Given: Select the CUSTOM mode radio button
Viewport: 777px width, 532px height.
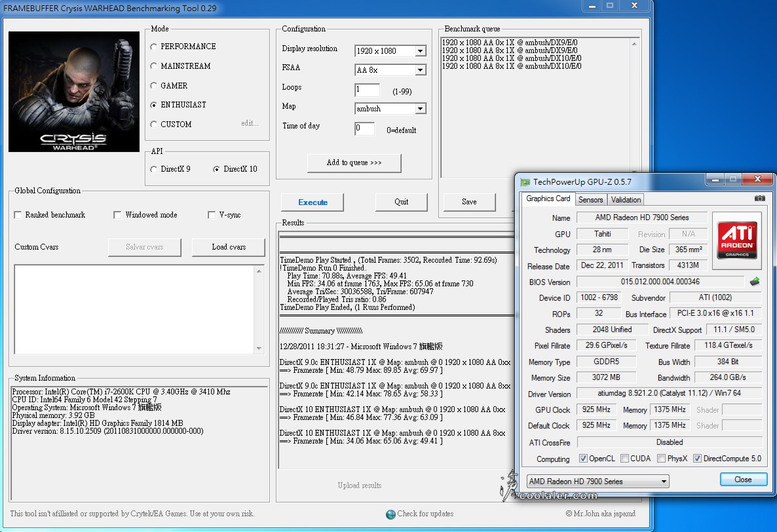Looking at the screenshot, I should pos(153,124).
